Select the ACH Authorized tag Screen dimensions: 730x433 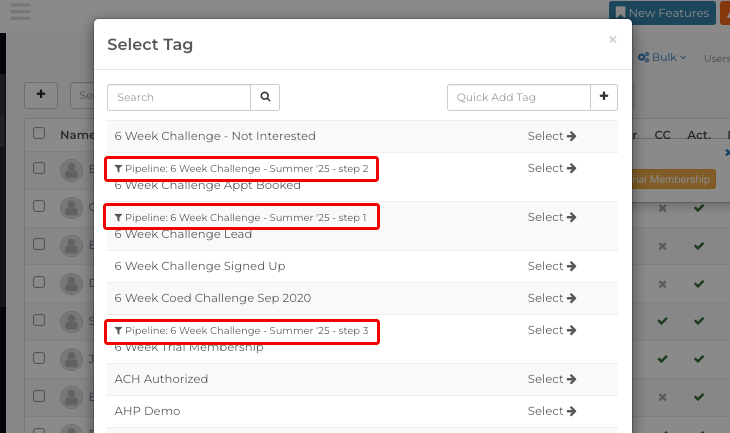pyautogui.click(x=552, y=379)
